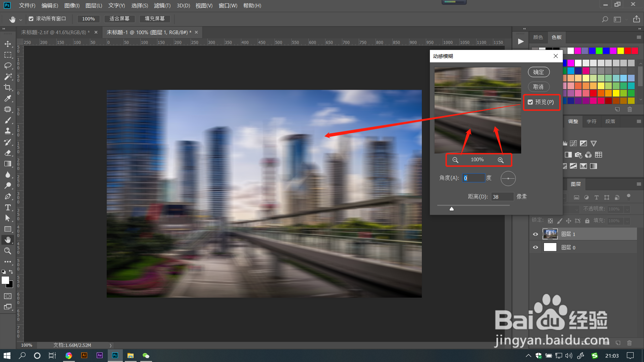Select the Dodge tool
644x362 pixels.
pyautogui.click(x=8, y=185)
